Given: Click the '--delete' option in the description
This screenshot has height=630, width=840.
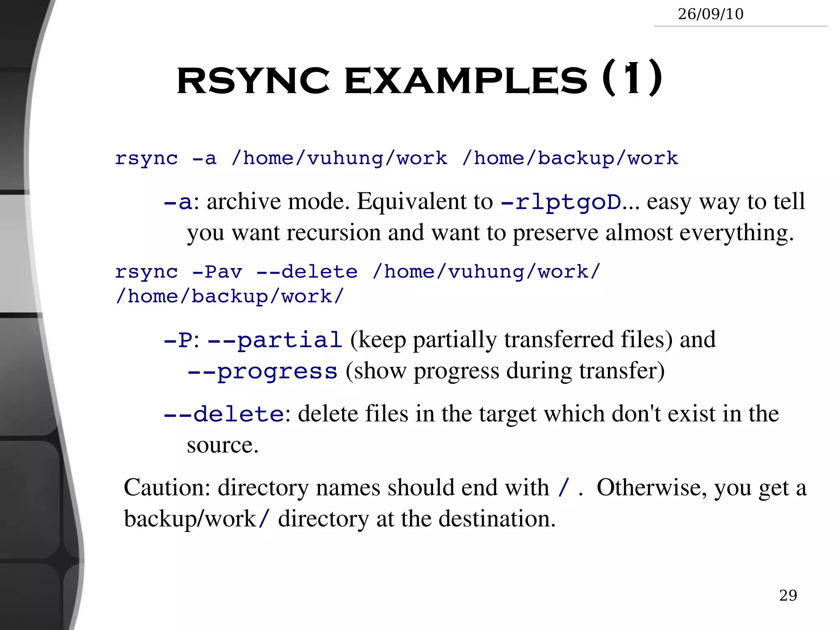Looking at the screenshot, I should (224, 414).
